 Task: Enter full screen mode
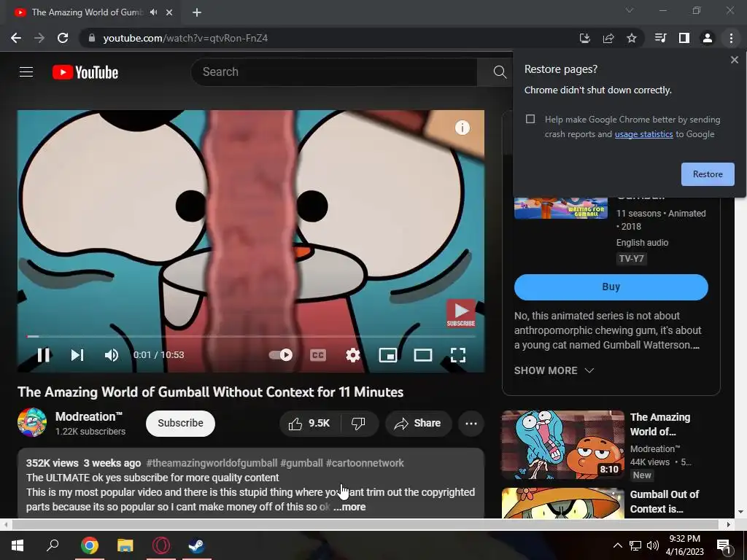tap(458, 355)
